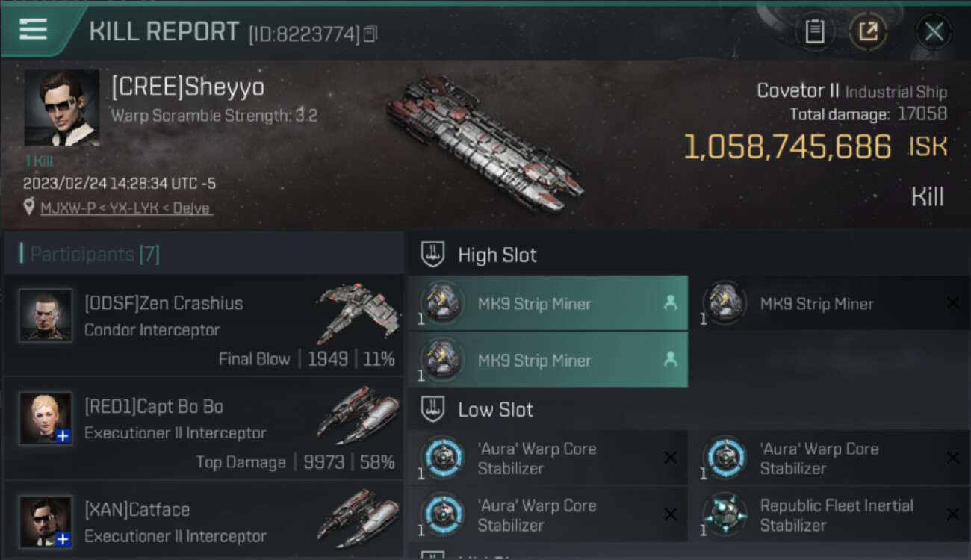Image resolution: width=971 pixels, height=560 pixels.
Task: Select the first highlighted MK9 Strip Miner
Action: (x=547, y=303)
